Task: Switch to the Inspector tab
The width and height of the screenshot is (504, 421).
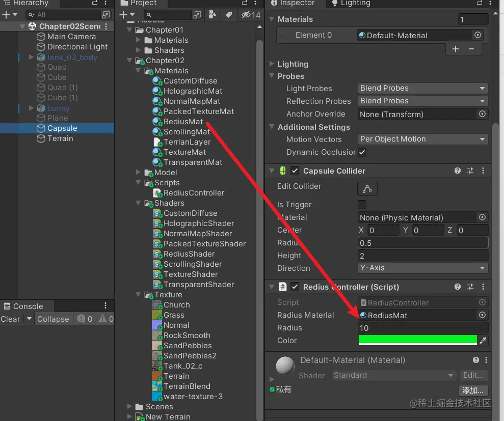Action: pos(293,3)
